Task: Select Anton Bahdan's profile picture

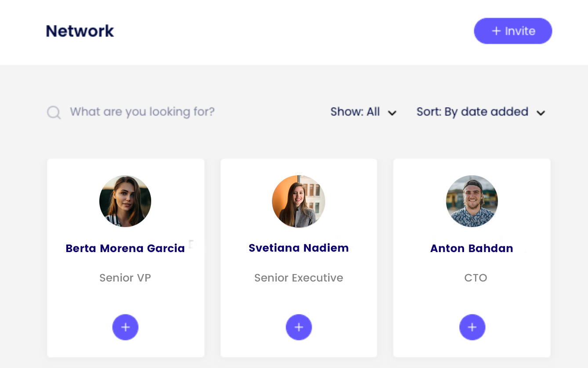Action: tap(472, 201)
